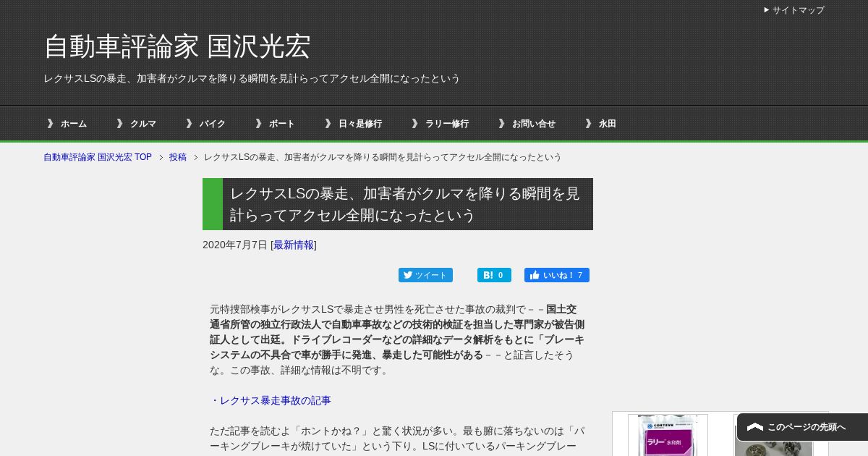Click the header tagline about レクサスLSの暴走
Screen dimensions: 868x456
click(x=252, y=78)
